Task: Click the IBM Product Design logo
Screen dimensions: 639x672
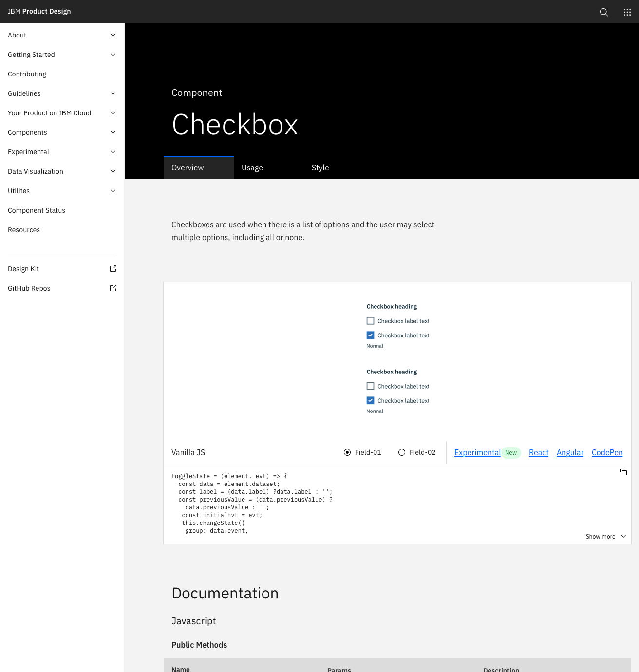Action: tap(39, 11)
